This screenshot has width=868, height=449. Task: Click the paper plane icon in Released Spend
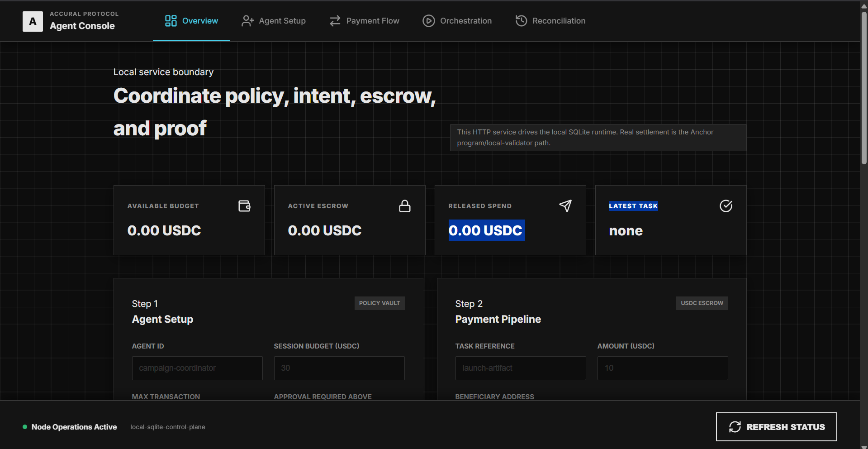click(565, 206)
